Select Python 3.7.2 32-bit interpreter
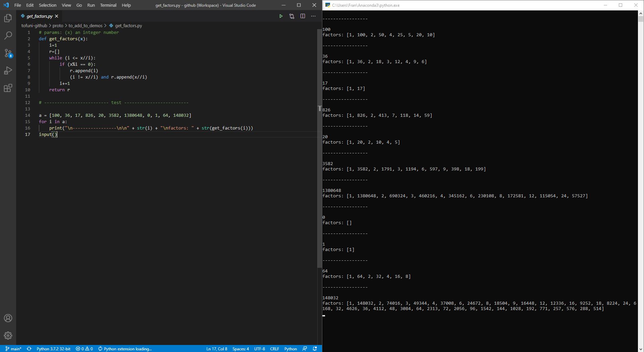Image resolution: width=644 pixels, height=352 pixels. [53, 349]
